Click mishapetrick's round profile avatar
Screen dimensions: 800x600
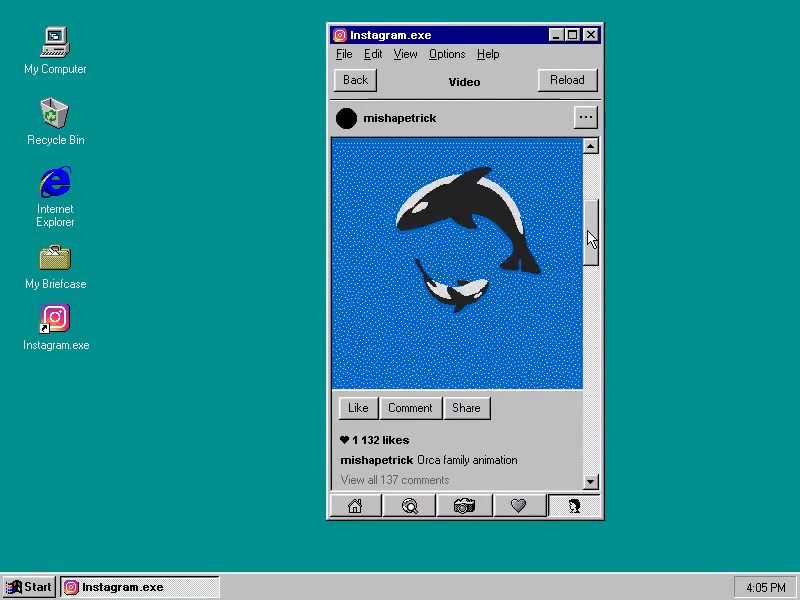pos(346,118)
